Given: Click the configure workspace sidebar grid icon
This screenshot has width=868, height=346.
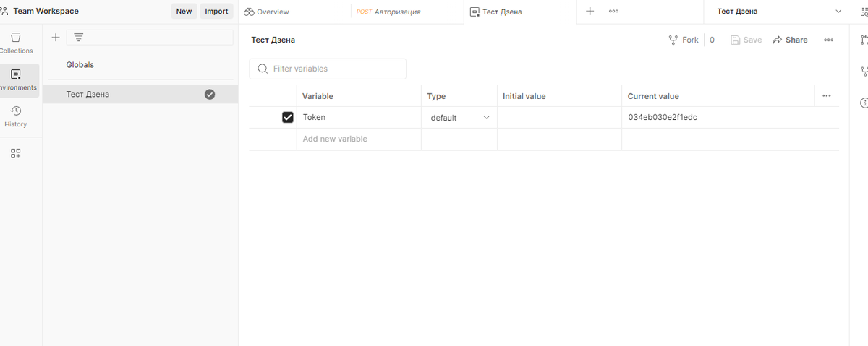Looking at the screenshot, I should tap(16, 153).
